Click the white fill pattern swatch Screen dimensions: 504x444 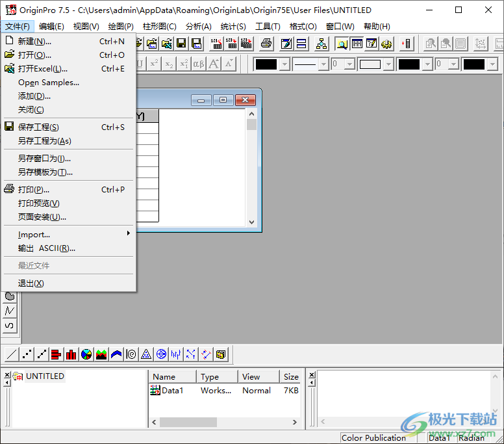(x=370, y=64)
